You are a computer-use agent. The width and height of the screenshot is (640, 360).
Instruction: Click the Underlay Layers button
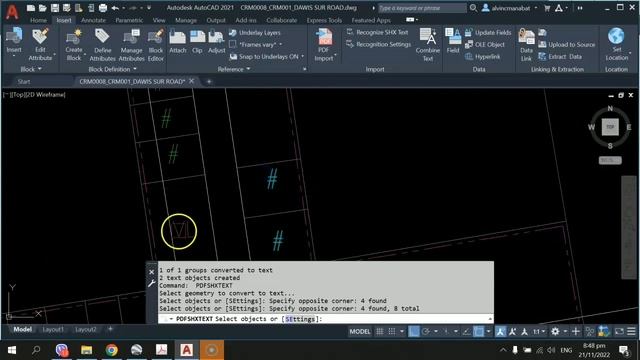click(x=255, y=33)
